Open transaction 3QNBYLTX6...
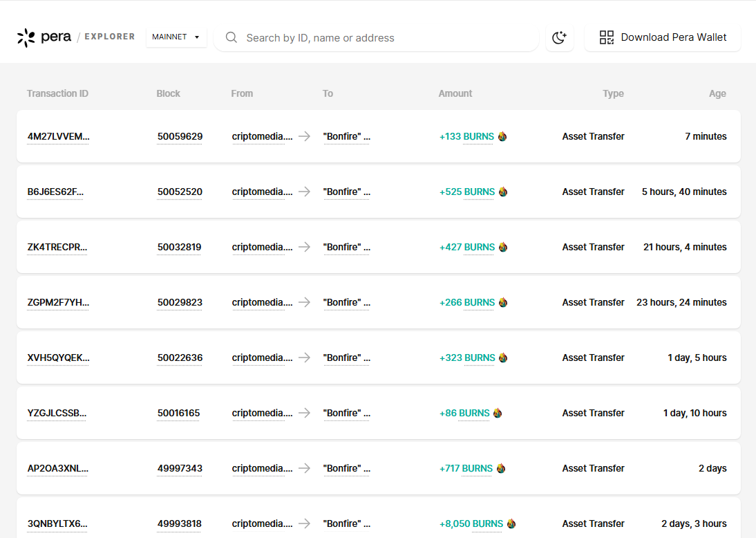 [57, 524]
